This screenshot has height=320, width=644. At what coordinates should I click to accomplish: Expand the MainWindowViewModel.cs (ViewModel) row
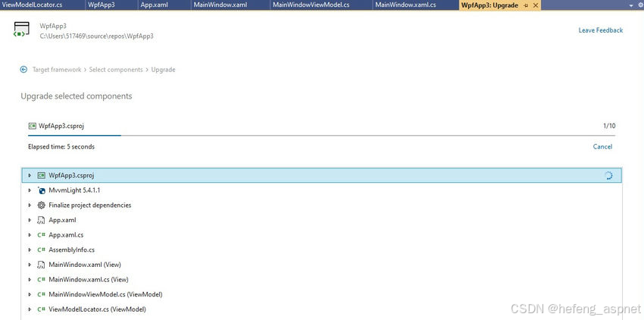tap(30, 294)
